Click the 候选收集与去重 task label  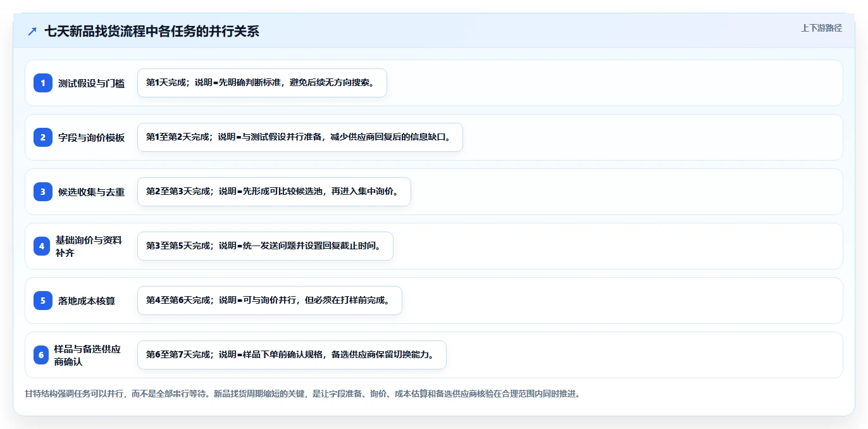point(92,192)
